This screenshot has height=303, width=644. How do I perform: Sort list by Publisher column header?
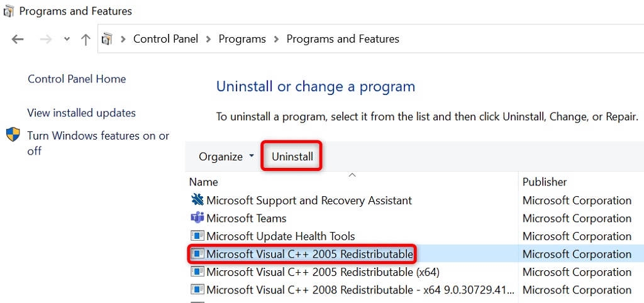pyautogui.click(x=545, y=182)
